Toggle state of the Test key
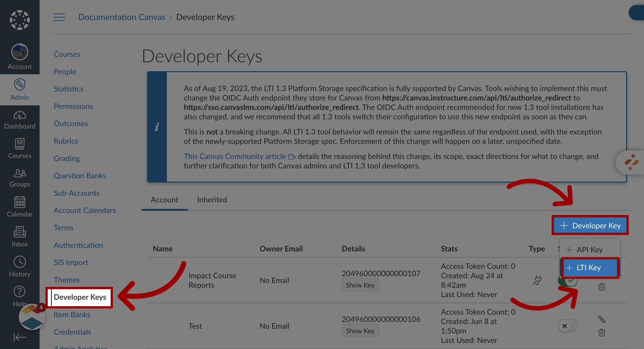 pyautogui.click(x=568, y=326)
